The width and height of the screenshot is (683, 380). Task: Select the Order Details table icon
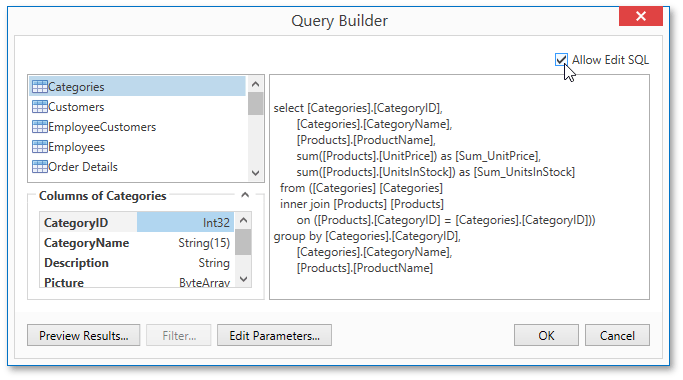pos(40,167)
